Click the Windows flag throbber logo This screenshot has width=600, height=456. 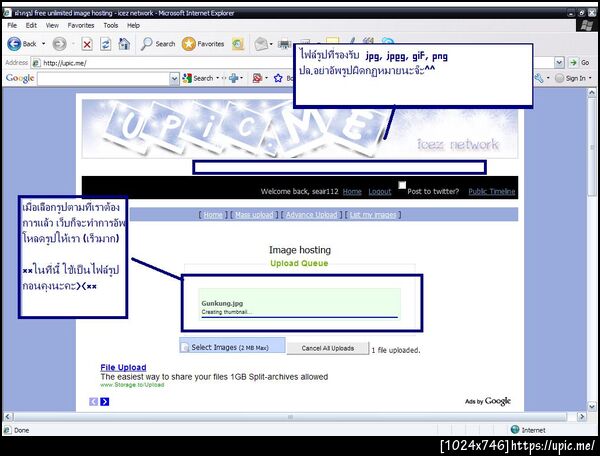click(586, 25)
